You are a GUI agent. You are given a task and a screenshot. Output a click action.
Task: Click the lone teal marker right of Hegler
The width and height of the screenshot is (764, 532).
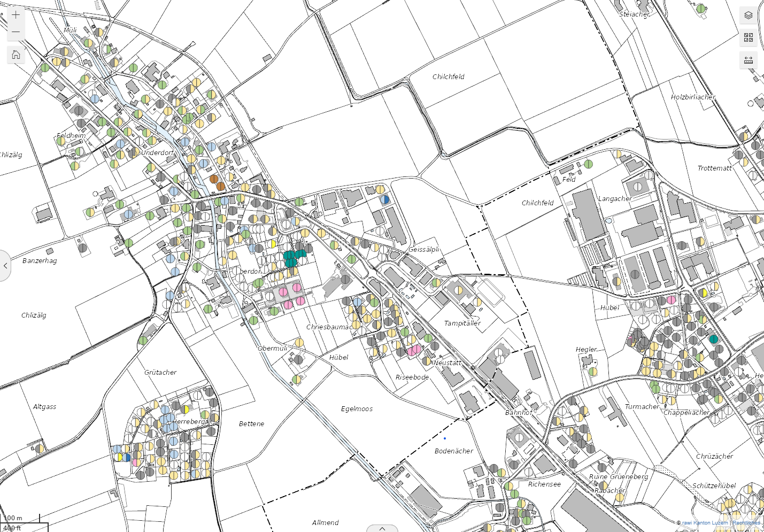pos(713,339)
